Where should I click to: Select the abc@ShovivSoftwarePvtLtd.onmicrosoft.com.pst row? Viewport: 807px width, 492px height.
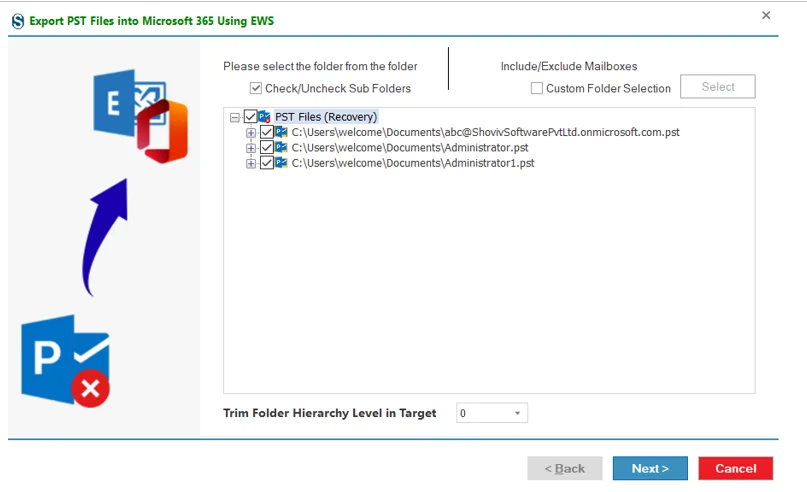pos(485,132)
